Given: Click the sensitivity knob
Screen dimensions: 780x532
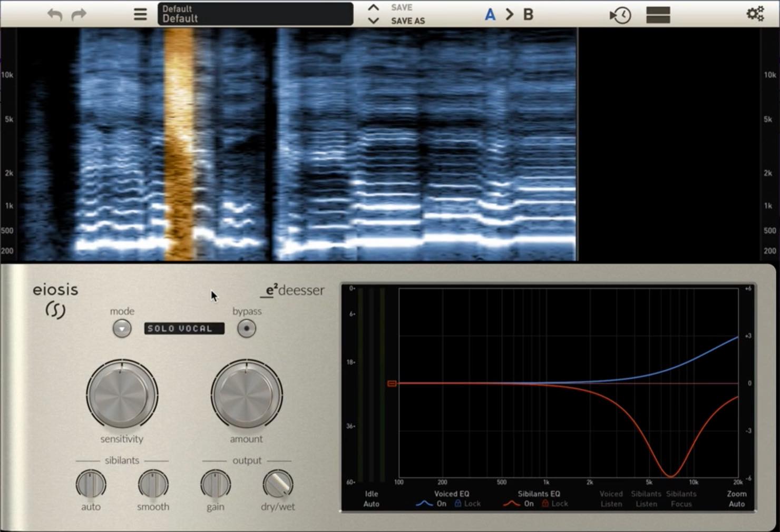Looking at the screenshot, I should coord(122,395).
